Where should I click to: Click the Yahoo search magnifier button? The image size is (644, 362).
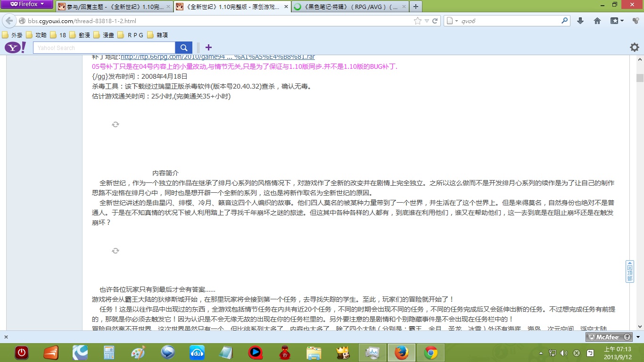[184, 48]
